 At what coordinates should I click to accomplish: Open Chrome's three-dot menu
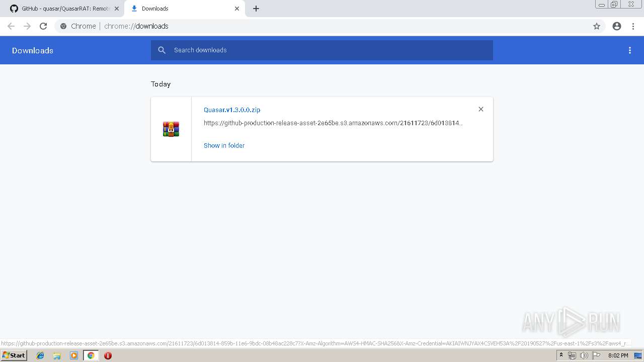click(633, 26)
